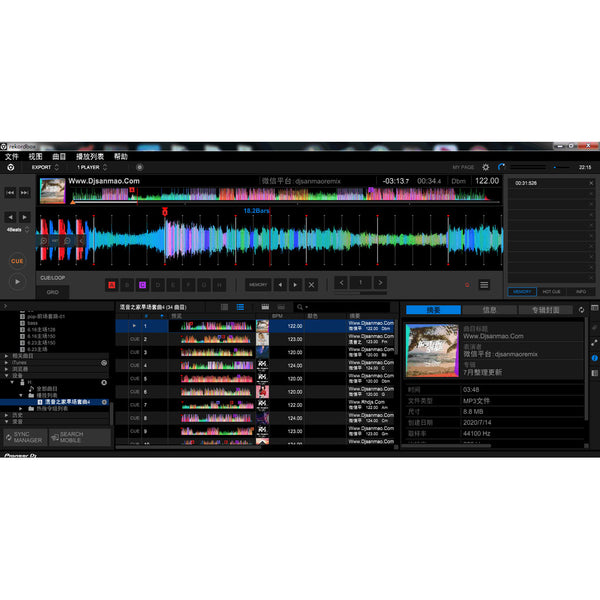Open the settings gear next to MY PAGE
The height and width of the screenshot is (600, 600).
pyautogui.click(x=486, y=167)
